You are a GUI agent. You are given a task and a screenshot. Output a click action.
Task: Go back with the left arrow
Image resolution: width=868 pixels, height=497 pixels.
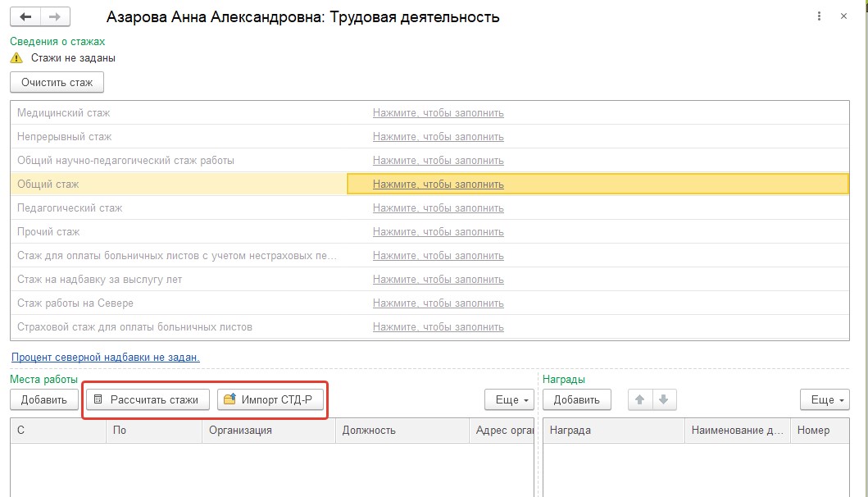[x=25, y=16]
